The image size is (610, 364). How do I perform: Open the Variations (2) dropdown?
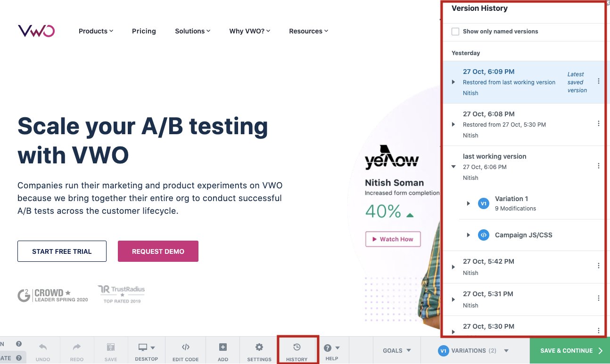pyautogui.click(x=473, y=350)
